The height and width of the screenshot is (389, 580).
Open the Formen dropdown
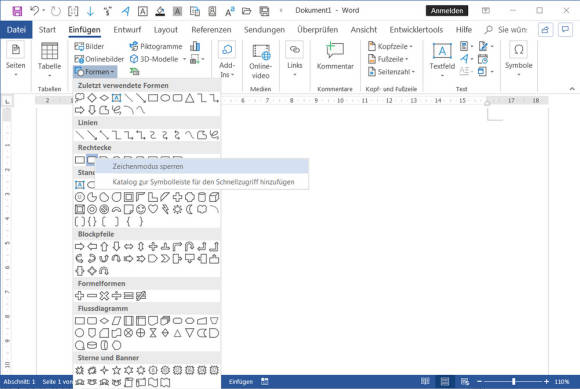95,72
